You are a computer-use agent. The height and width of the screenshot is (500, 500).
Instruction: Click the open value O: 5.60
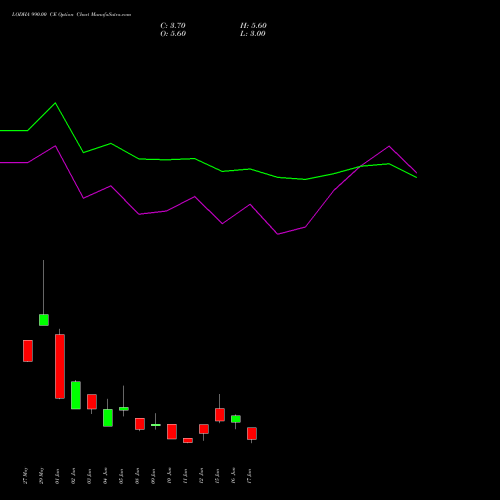tap(173, 34)
